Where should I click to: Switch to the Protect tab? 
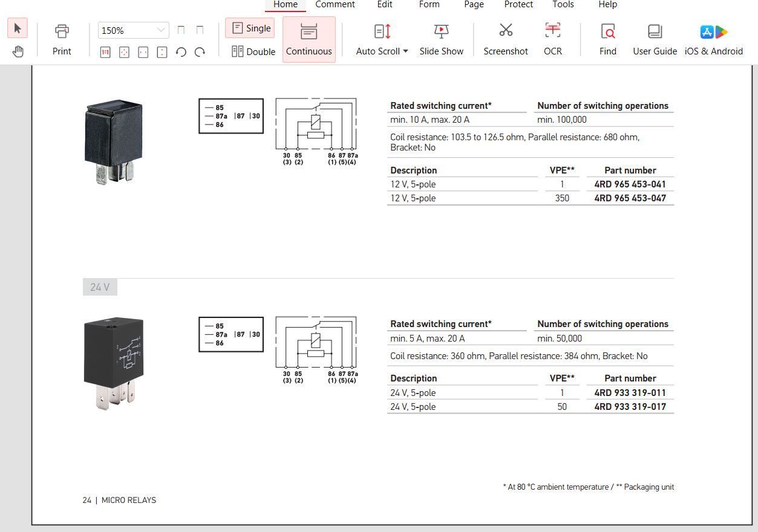tap(518, 5)
